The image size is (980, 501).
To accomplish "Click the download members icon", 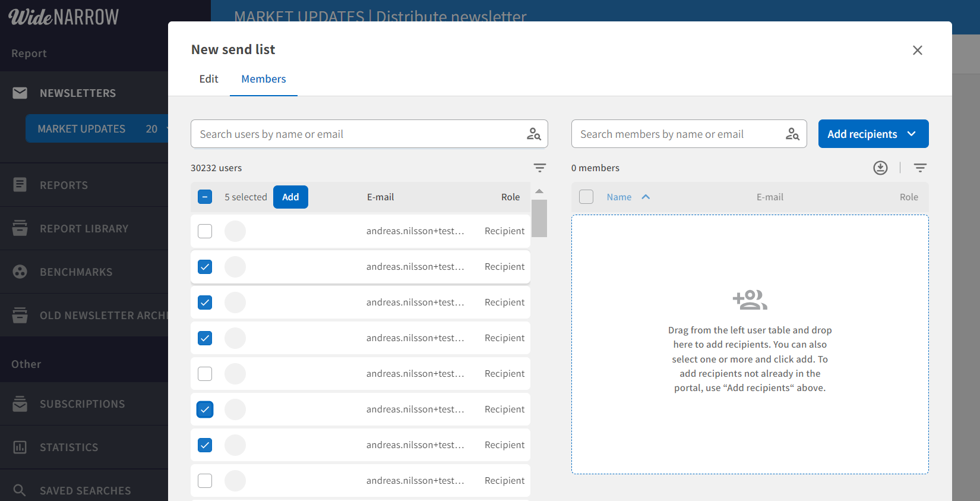I will 880,168.
